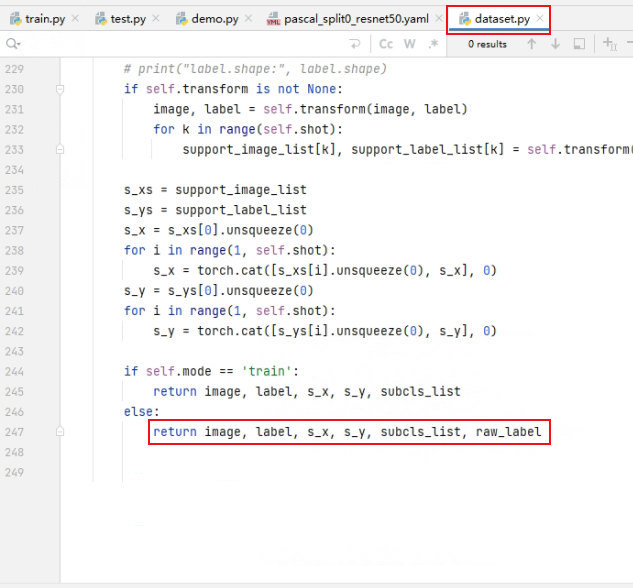Close the dataset.py tab
The width and height of the screenshot is (633, 588).
[540, 19]
